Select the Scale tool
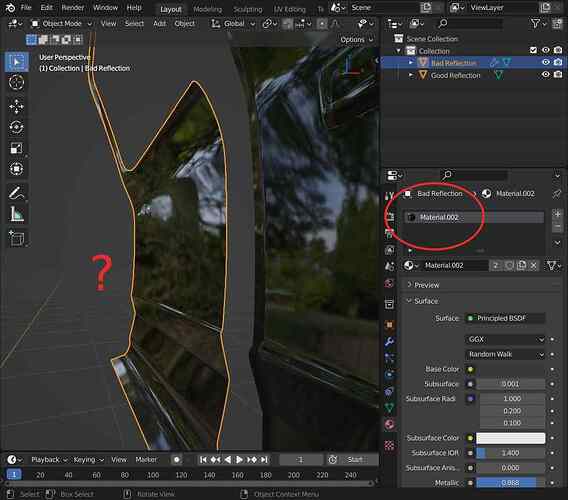 click(x=16, y=148)
